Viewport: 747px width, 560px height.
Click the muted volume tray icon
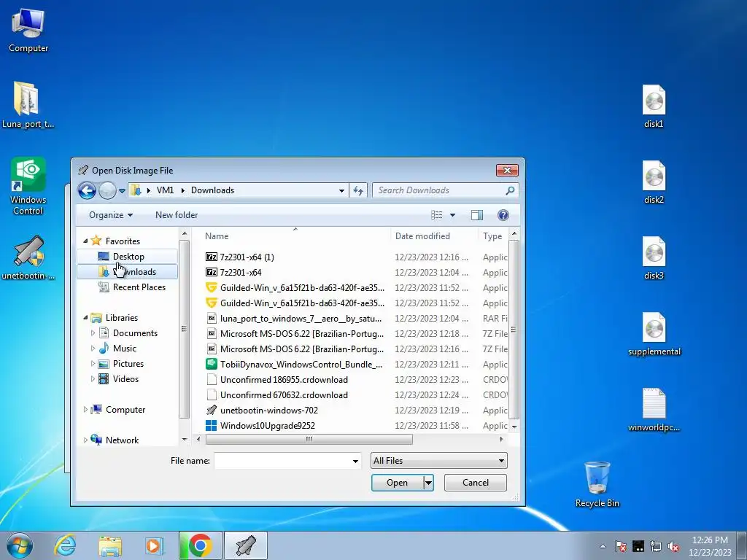click(x=673, y=546)
